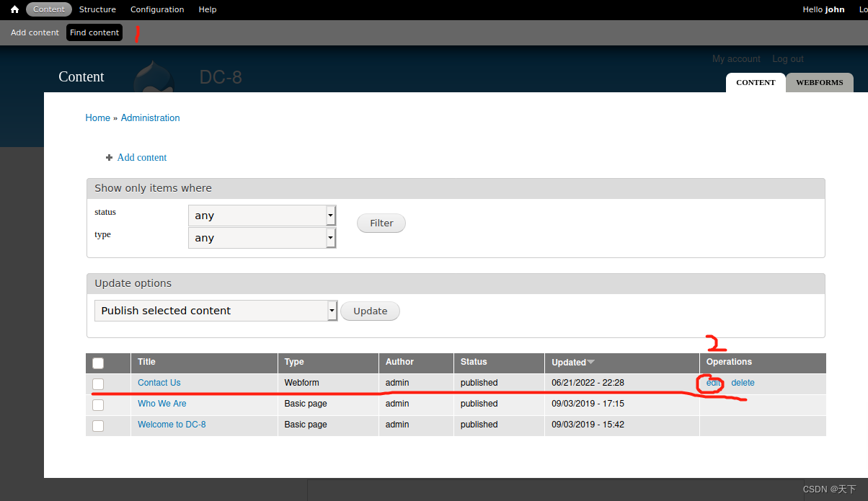868x501 pixels.
Task: Open the Publish selected content dropdown
Action: point(216,311)
